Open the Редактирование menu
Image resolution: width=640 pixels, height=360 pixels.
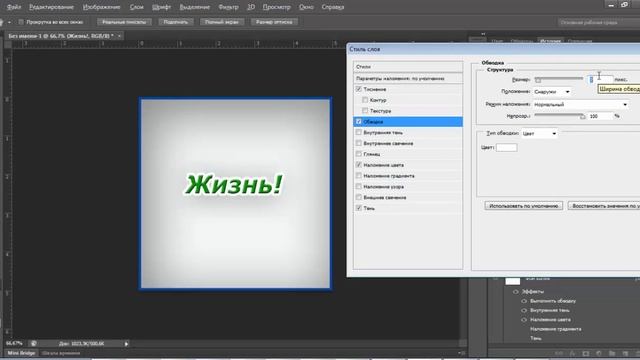[x=51, y=7]
